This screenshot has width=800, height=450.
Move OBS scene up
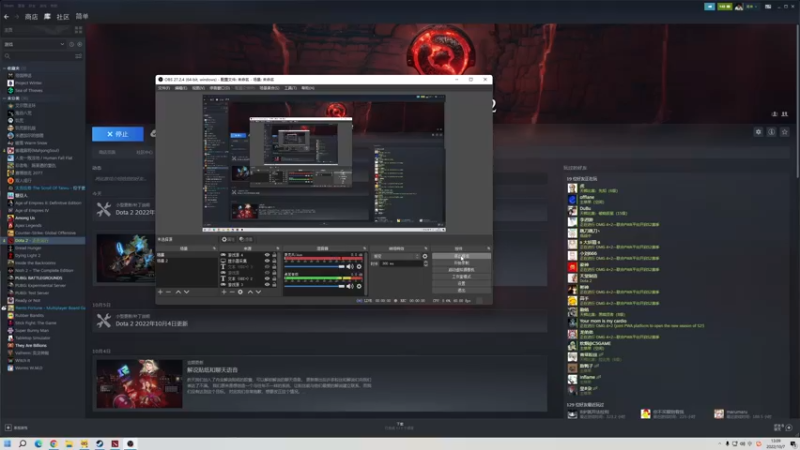(178, 292)
